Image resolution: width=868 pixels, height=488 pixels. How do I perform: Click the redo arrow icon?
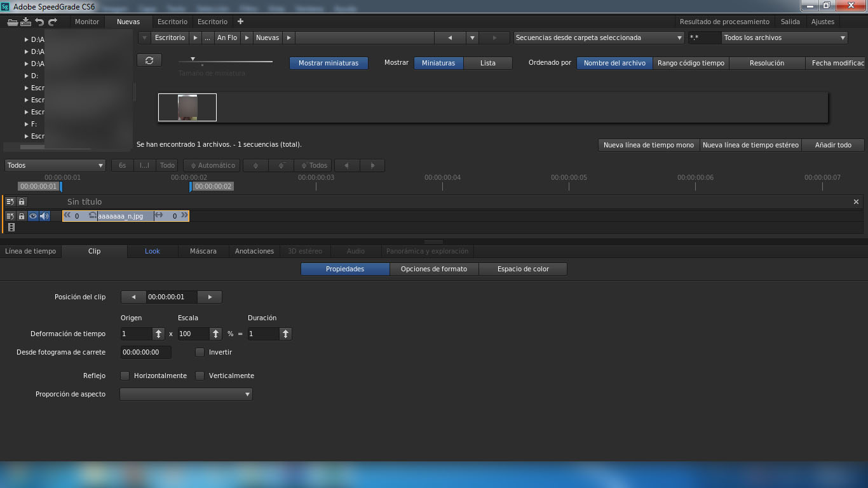53,22
